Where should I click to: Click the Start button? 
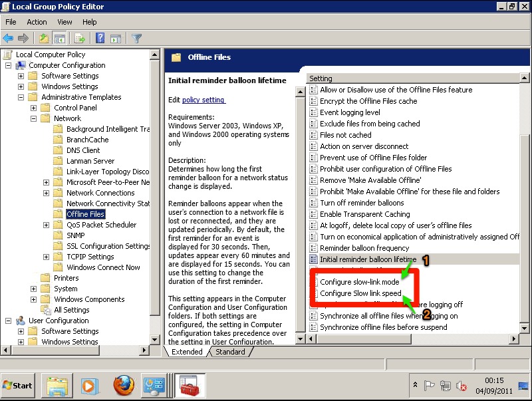(x=18, y=386)
